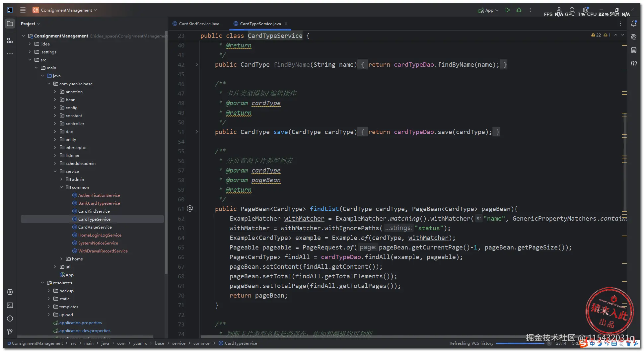
Task: Jump to previous highlighted problem arrow
Action: click(x=616, y=35)
